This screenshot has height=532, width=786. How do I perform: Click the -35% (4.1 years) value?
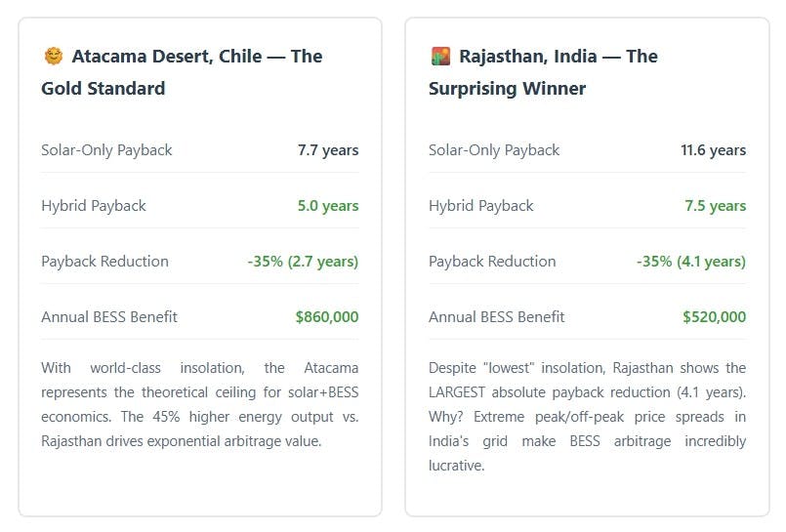pos(690,262)
